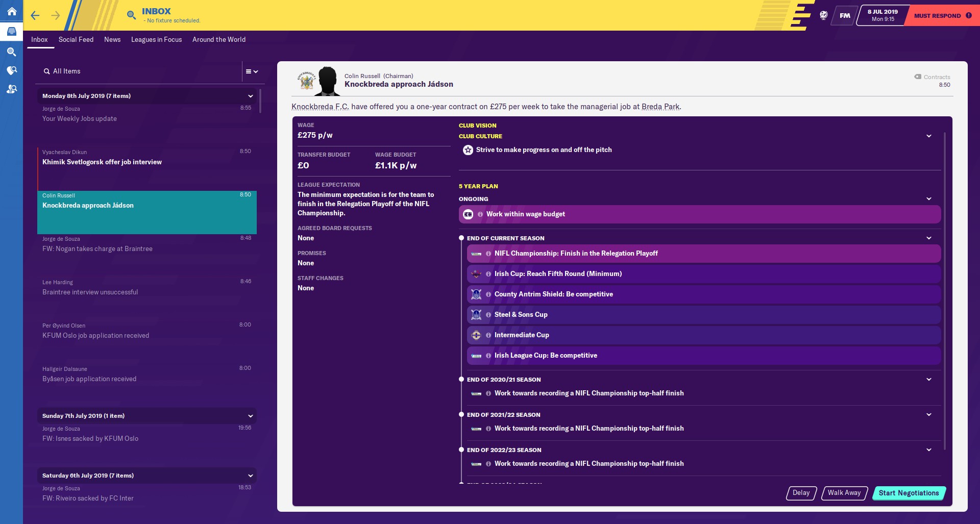Follow the Breda Park link
The image size is (980, 524).
pos(660,107)
